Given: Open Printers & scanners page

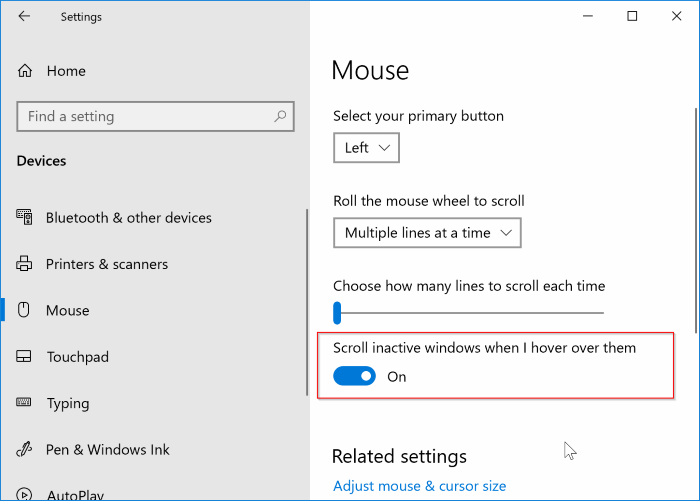Looking at the screenshot, I should coord(107,264).
